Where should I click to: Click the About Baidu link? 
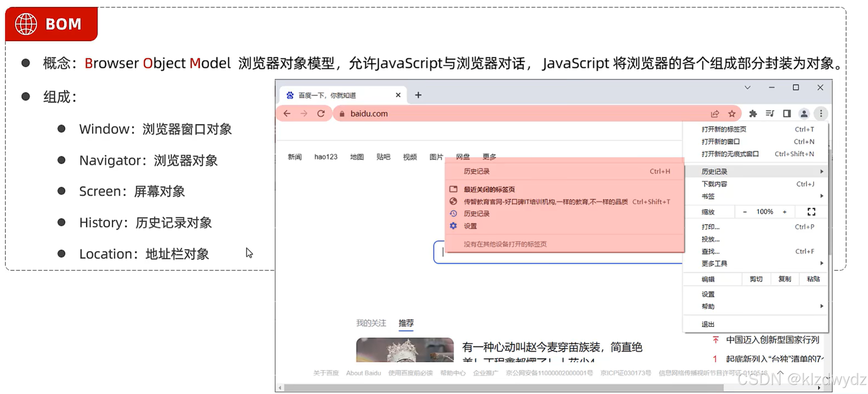pyautogui.click(x=363, y=373)
